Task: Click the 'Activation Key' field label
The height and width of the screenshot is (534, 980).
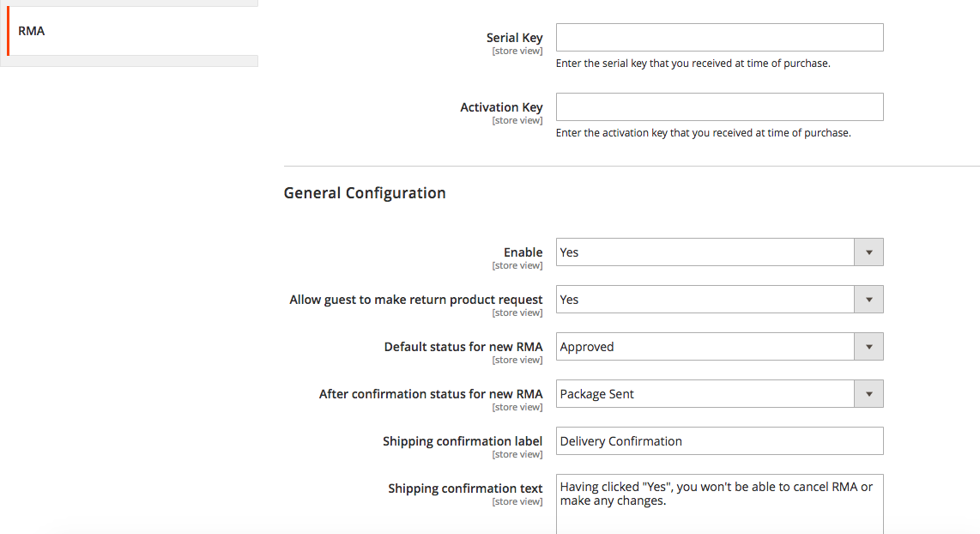Action: pyautogui.click(x=501, y=107)
